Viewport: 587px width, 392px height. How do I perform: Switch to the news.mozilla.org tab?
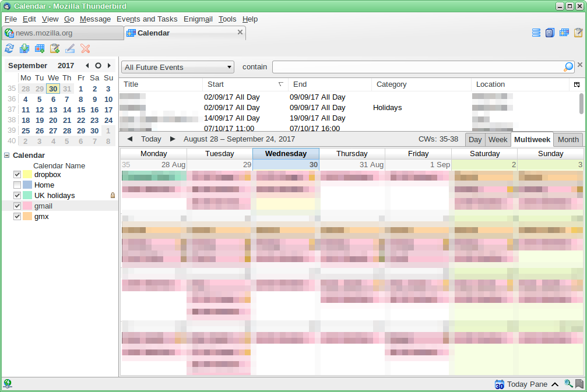(x=62, y=33)
